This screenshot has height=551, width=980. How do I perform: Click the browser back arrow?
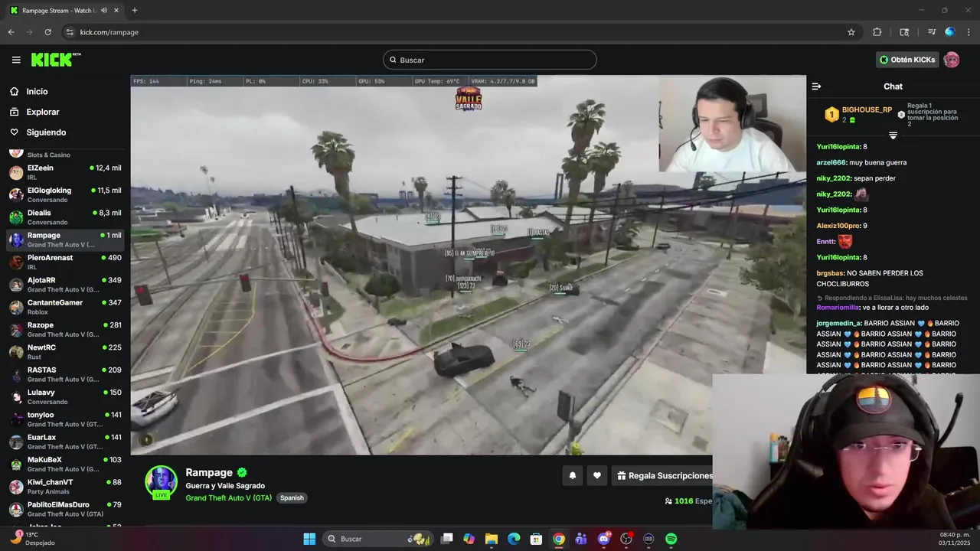pyautogui.click(x=11, y=32)
